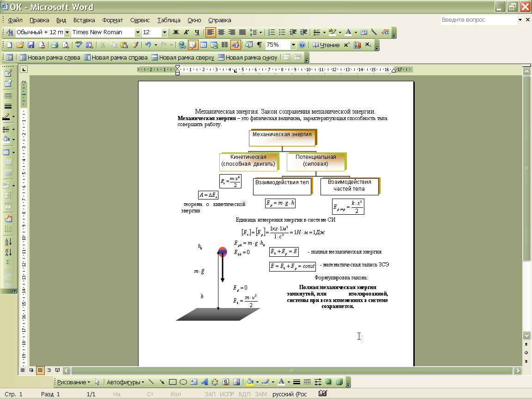Click the Format Painter brush

pyautogui.click(x=135, y=45)
